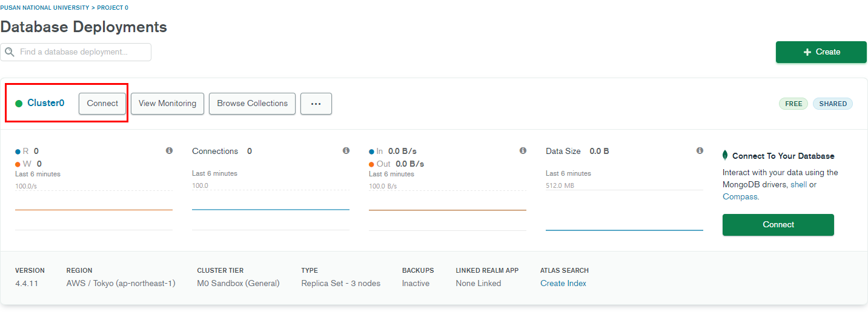This screenshot has height=317, width=868.
Task: Click the green cluster status dot
Action: pyautogui.click(x=19, y=104)
